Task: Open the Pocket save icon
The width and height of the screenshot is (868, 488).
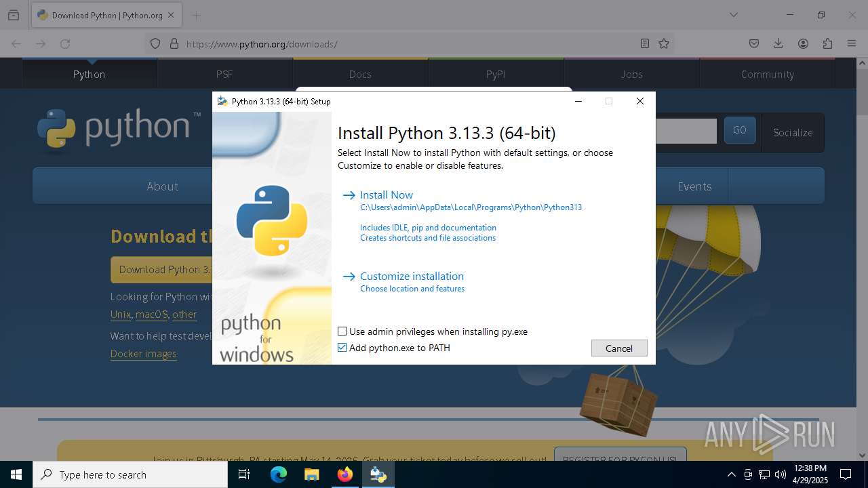Action: pyautogui.click(x=754, y=43)
